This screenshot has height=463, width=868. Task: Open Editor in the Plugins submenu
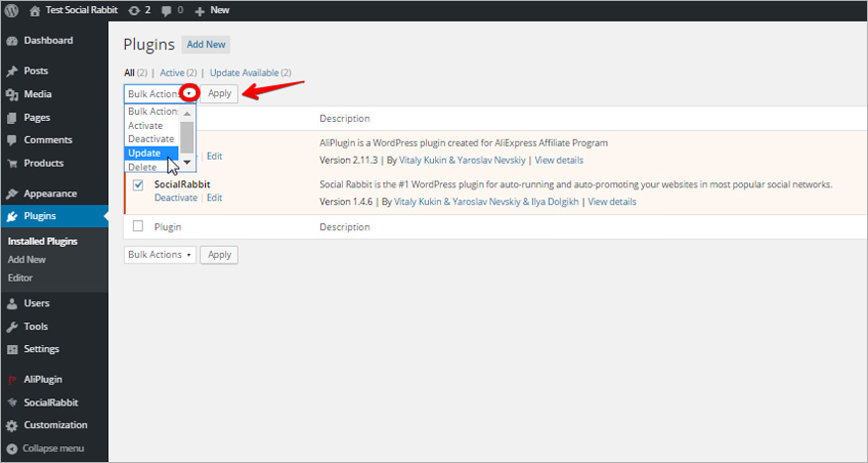tap(21, 278)
